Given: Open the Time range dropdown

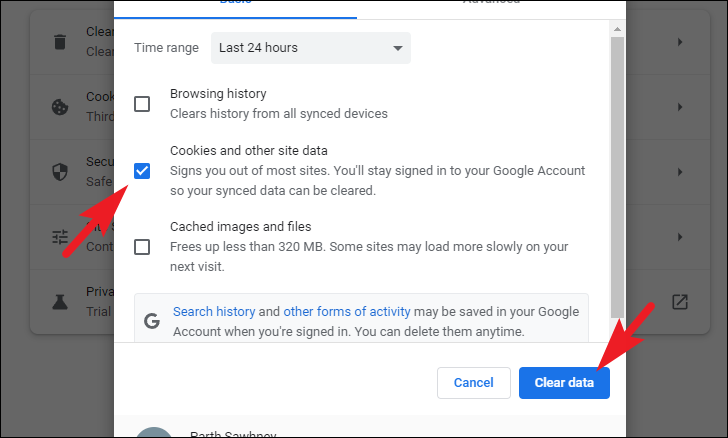Looking at the screenshot, I should (311, 47).
